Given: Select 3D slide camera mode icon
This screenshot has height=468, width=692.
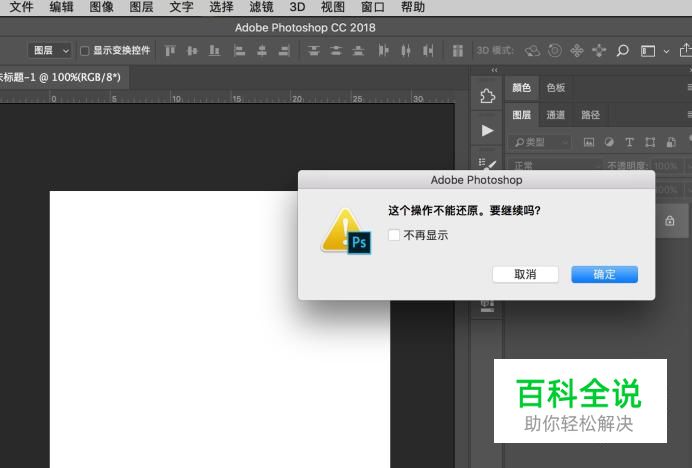Looking at the screenshot, I should tap(599, 51).
